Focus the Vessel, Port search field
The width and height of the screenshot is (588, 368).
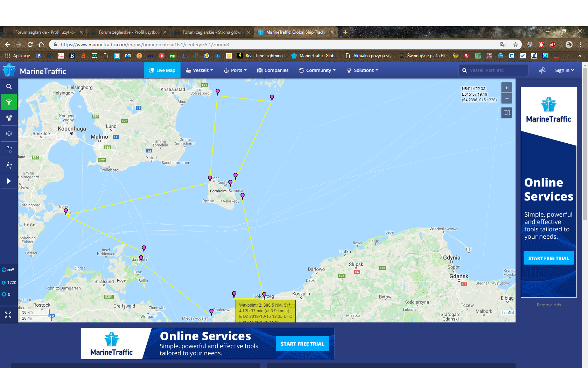click(493, 70)
